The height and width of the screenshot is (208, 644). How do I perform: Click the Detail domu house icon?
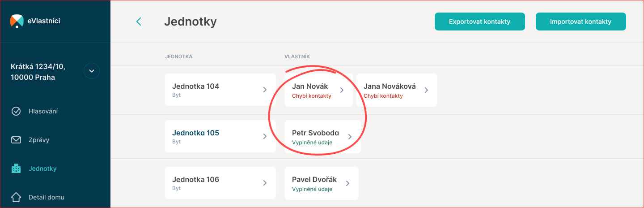point(16,197)
